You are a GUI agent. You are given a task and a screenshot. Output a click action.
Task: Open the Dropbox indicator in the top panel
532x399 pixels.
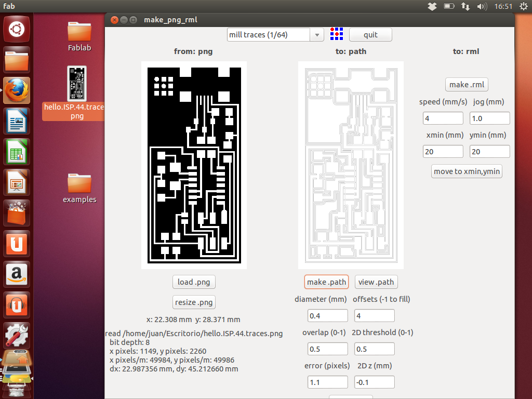432,6
